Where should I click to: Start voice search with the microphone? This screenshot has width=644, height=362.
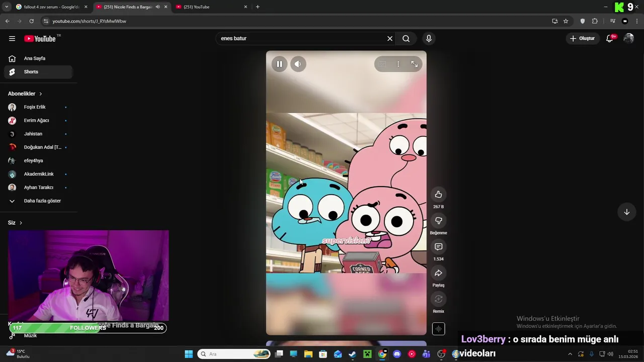click(429, 38)
